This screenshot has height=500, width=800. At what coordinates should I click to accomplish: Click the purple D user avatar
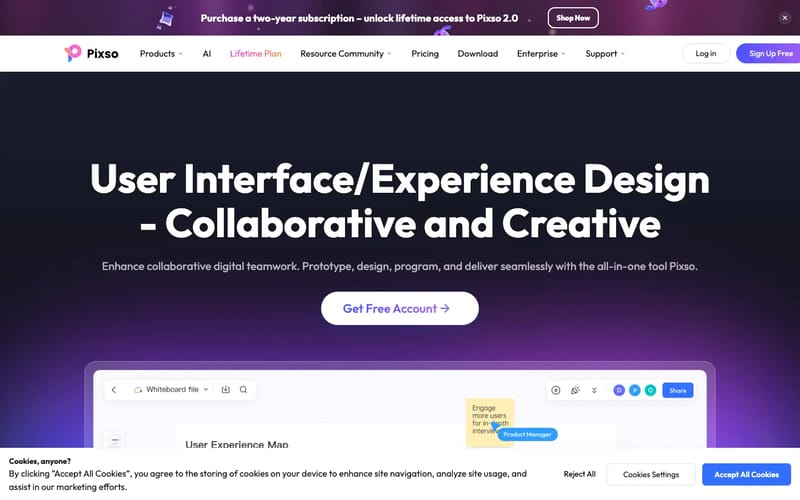619,390
